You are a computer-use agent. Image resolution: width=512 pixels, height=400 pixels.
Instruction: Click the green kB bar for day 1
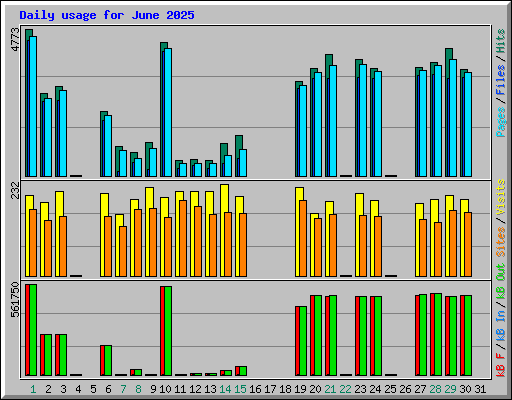tap(33, 330)
